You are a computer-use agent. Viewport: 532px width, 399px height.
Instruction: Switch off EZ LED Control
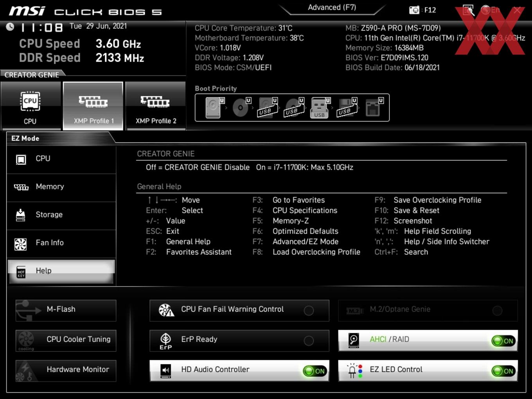503,371
